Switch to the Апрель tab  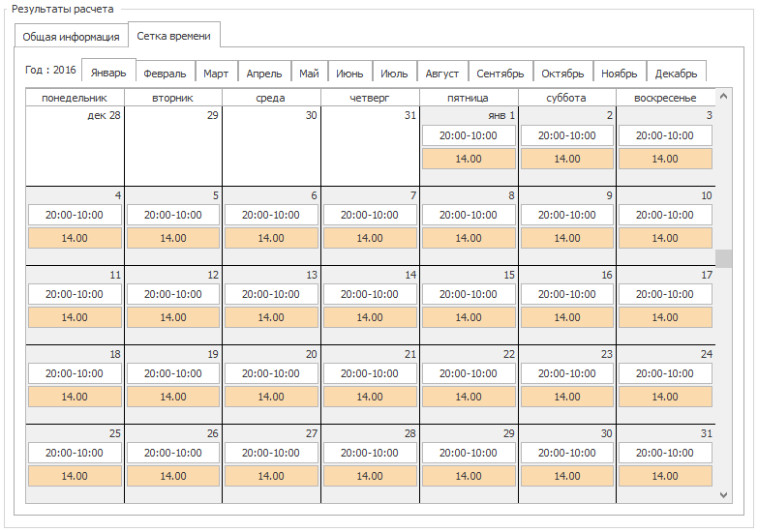(x=264, y=73)
